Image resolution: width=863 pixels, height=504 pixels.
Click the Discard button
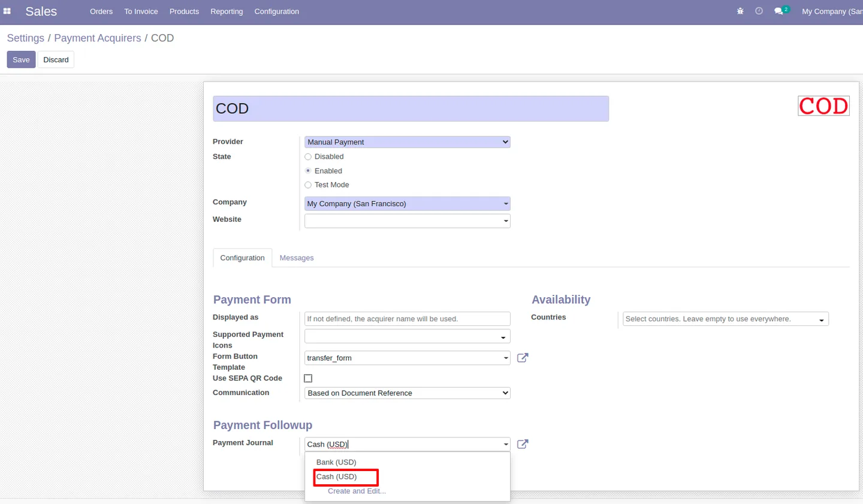pyautogui.click(x=56, y=59)
